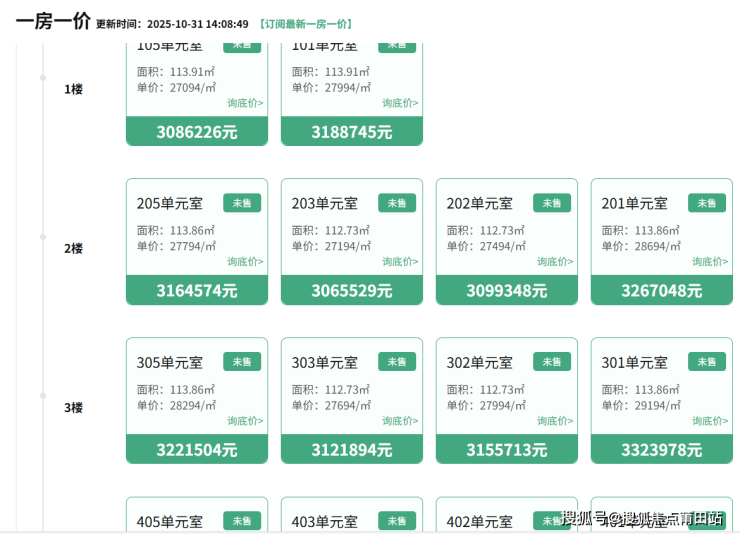Viewport: 740px width, 534px height.
Task: Click the 未售 badge on unit 302
Action: tap(552, 362)
